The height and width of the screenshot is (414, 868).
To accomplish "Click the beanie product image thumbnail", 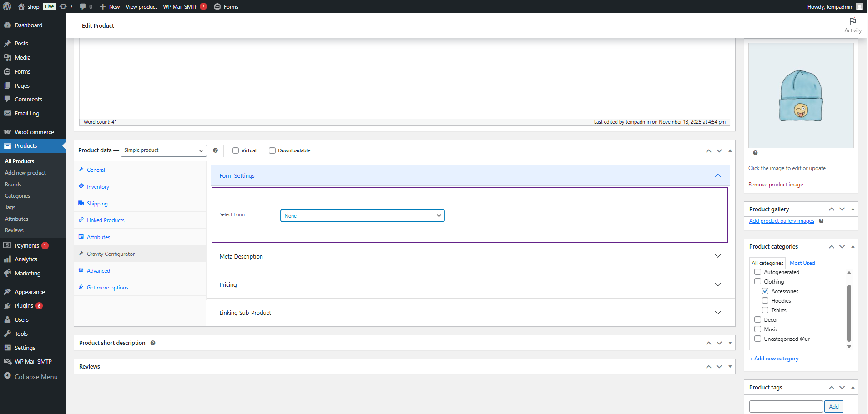I will pyautogui.click(x=801, y=95).
